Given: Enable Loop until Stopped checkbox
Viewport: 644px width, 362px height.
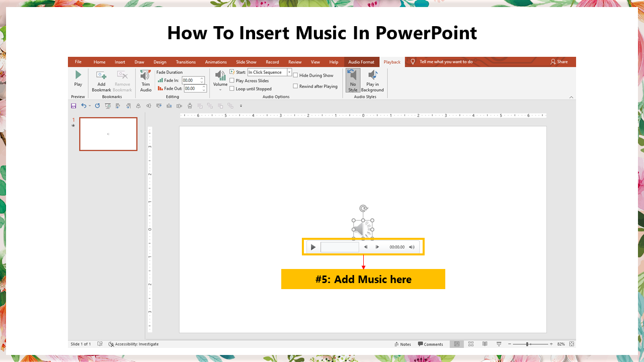Looking at the screenshot, I should (232, 88).
